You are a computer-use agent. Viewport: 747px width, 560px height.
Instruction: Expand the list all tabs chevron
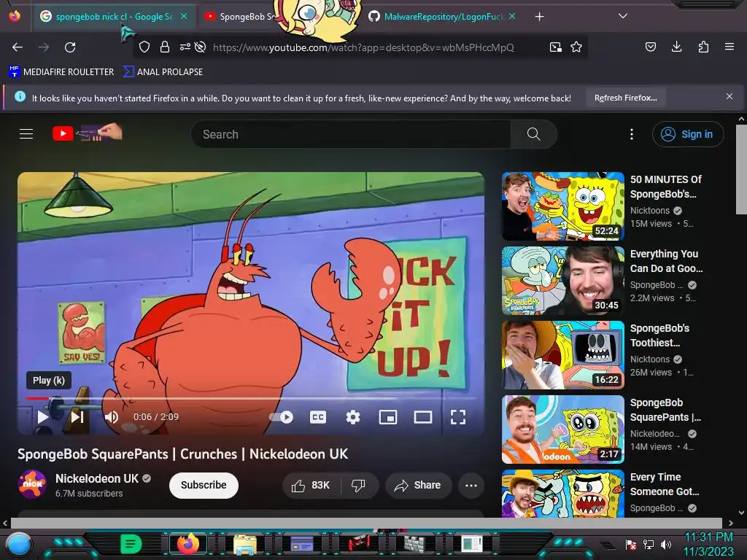coord(622,16)
